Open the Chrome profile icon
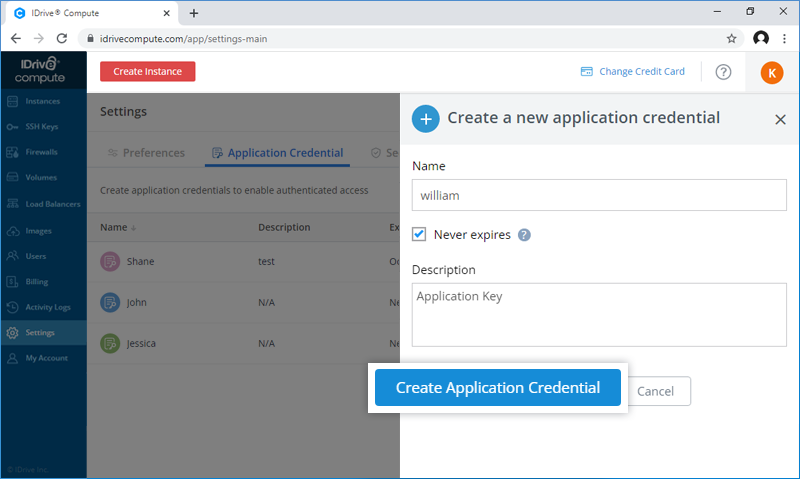800x479 pixels. (761, 38)
